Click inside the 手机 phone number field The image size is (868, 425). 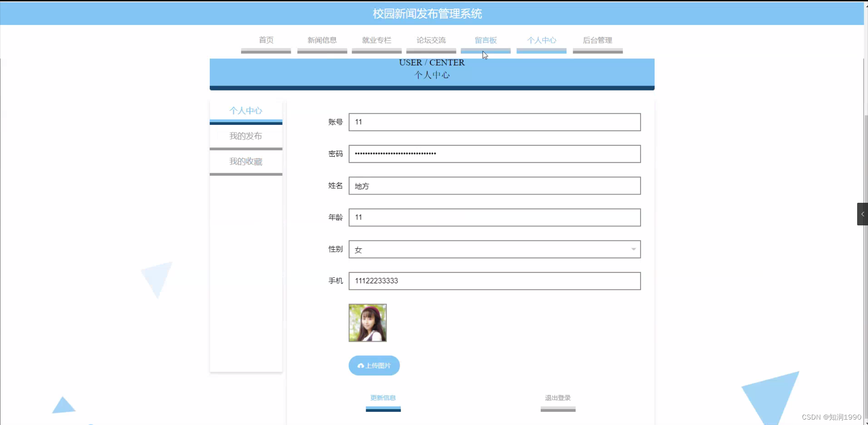[x=494, y=281]
